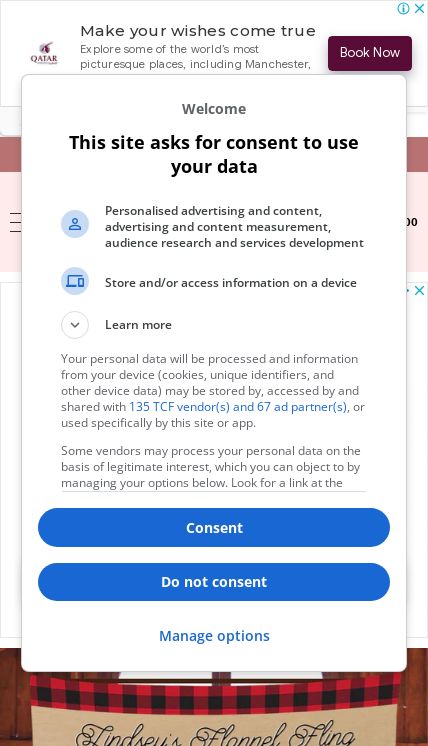Close the second ad below the header
Viewport: 428px width, 746px height.
[419, 290]
